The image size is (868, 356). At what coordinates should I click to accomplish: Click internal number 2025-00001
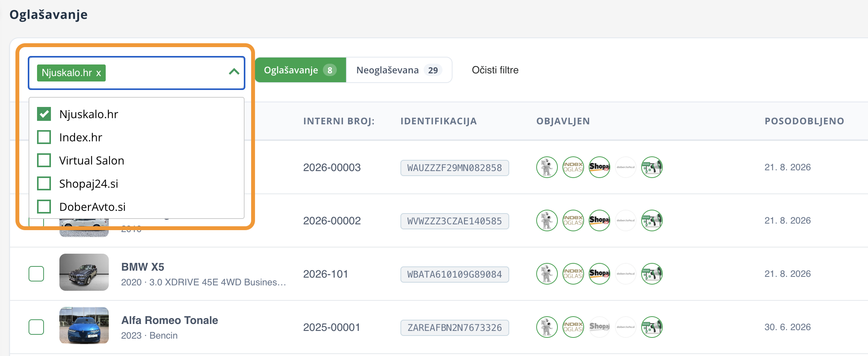click(332, 327)
